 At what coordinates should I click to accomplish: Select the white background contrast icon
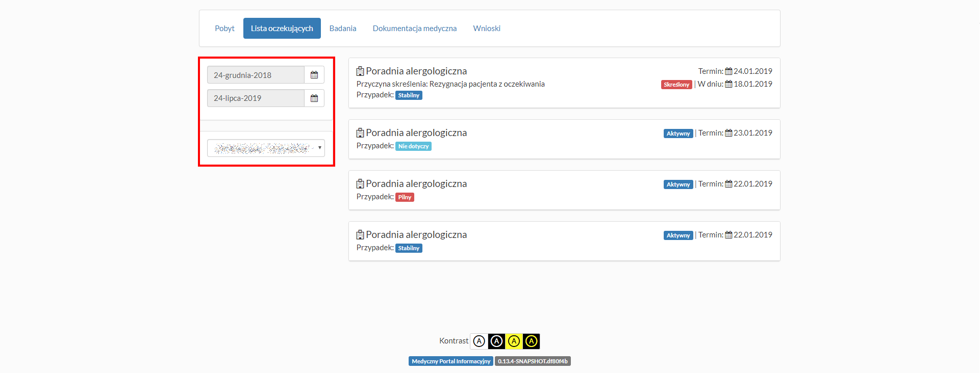coord(479,341)
